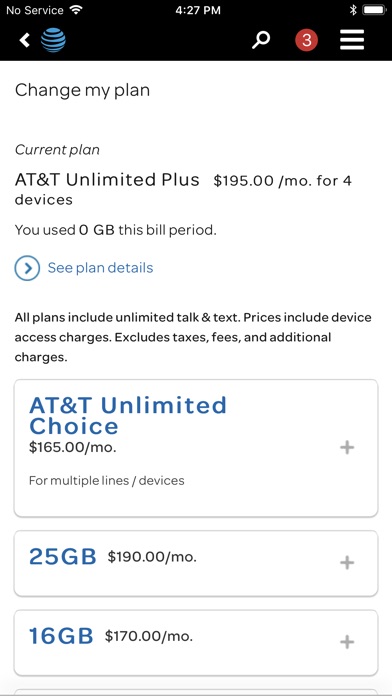Screen dimensions: 392x696
Task: Expand AT&T Unlimited Choice plan plus icon
Action: click(347, 447)
